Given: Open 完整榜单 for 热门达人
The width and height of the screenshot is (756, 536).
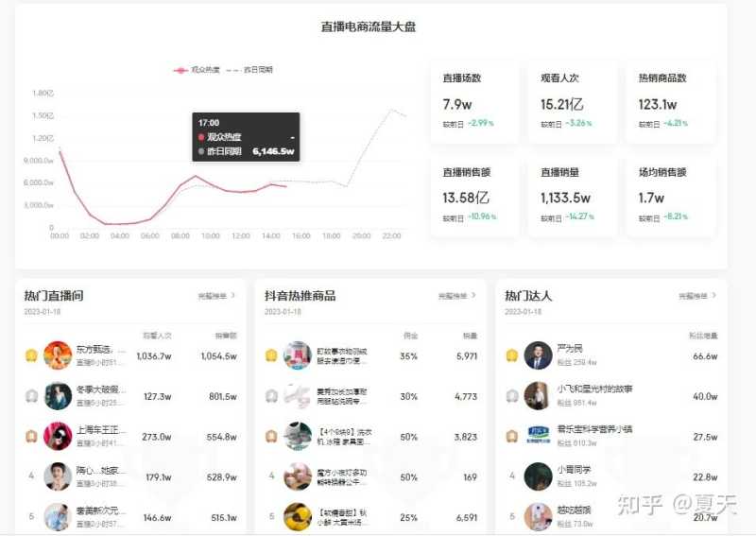Looking at the screenshot, I should pyautogui.click(x=697, y=296).
